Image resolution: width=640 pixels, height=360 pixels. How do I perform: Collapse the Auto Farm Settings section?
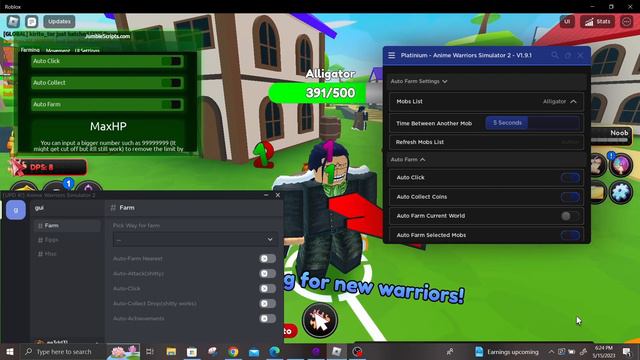click(x=419, y=81)
